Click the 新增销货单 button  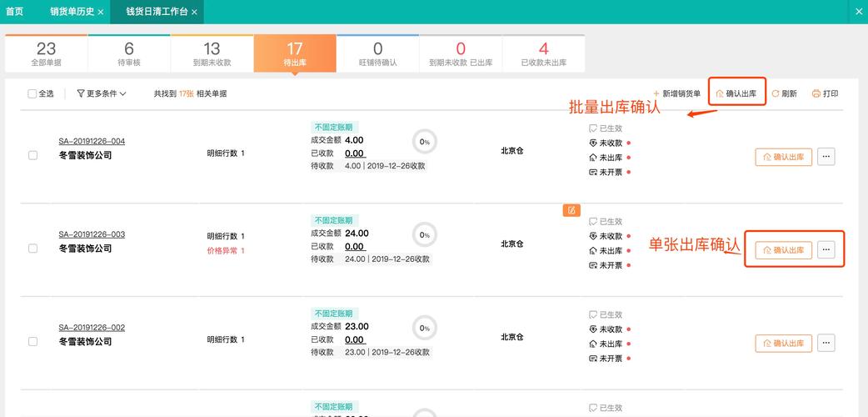[676, 93]
